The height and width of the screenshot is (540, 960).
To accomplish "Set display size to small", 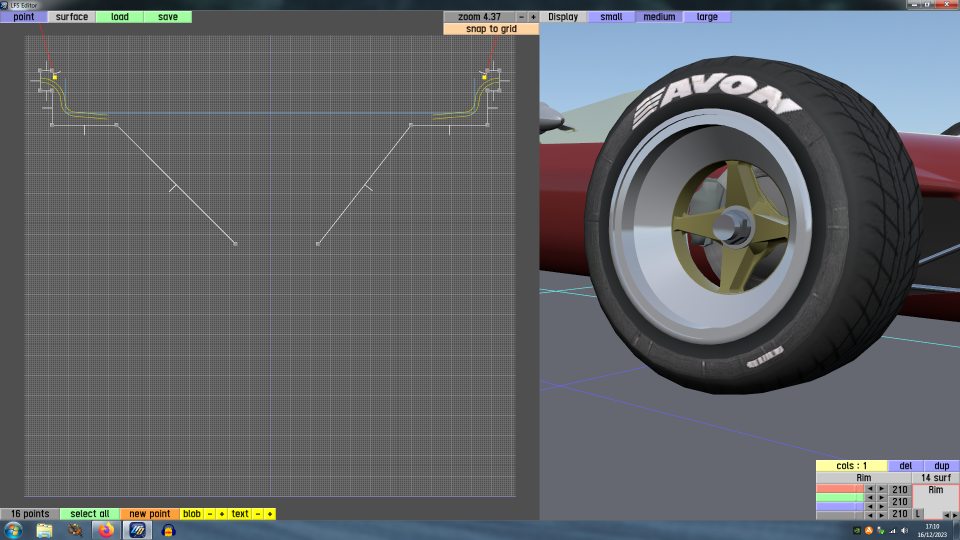I will [611, 17].
